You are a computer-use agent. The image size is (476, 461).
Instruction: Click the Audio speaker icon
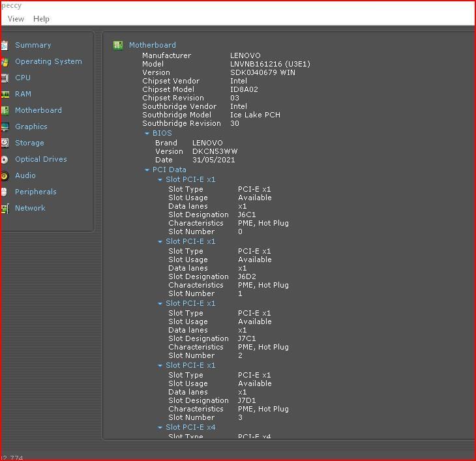[5, 175]
